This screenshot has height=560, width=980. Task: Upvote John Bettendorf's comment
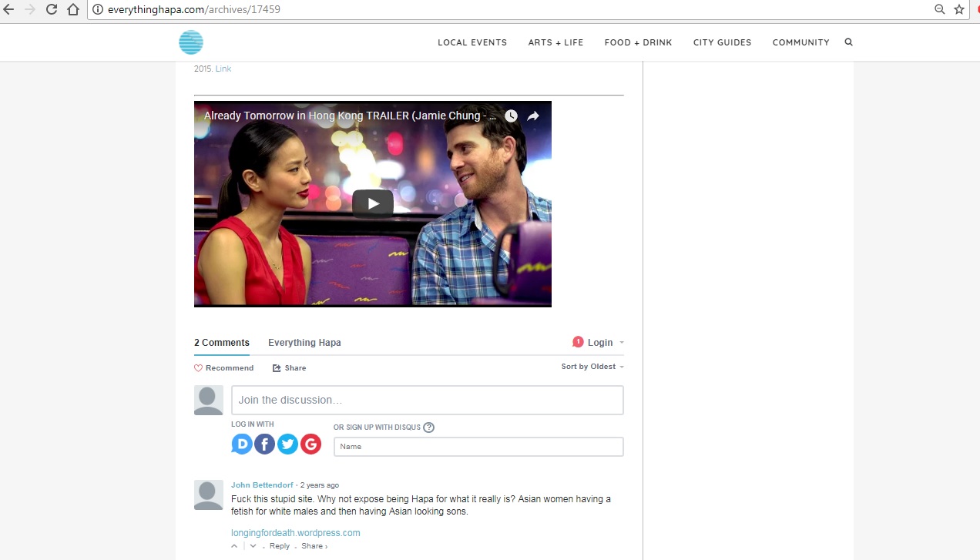tap(235, 546)
